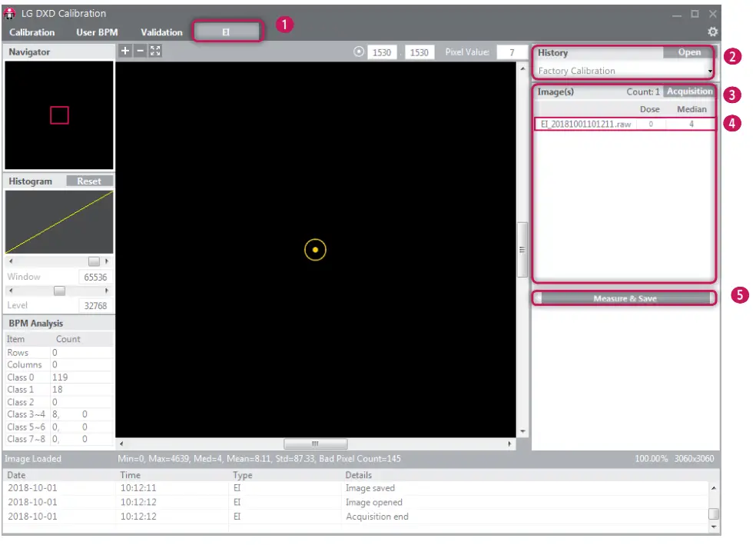Image resolution: width=756 pixels, height=545 pixels.
Task: Click the Acquisition button
Action: [x=689, y=91]
